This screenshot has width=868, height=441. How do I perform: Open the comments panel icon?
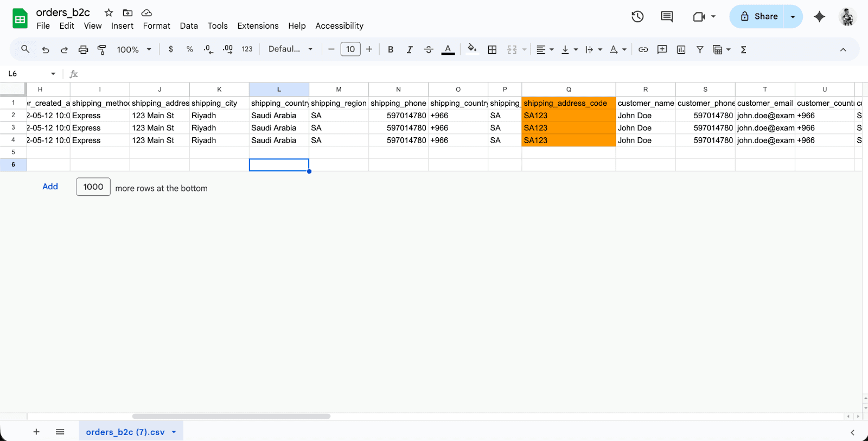pyautogui.click(x=667, y=17)
